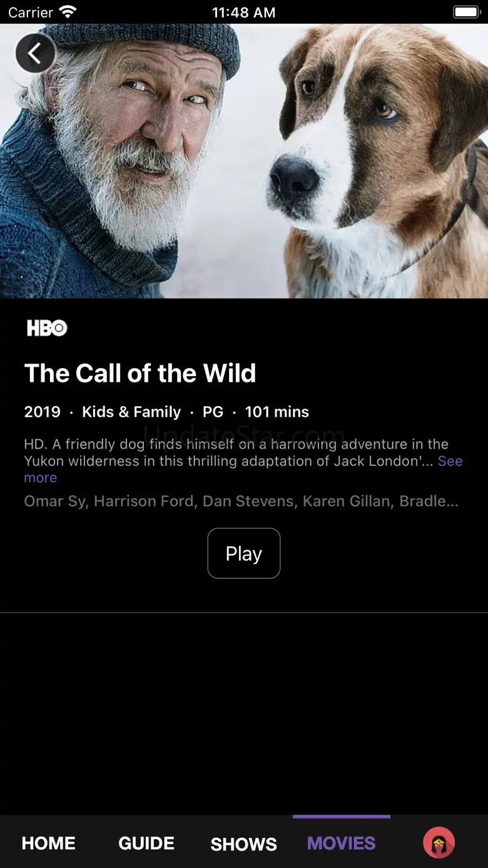Tap the Carrier label in status bar

(31, 12)
